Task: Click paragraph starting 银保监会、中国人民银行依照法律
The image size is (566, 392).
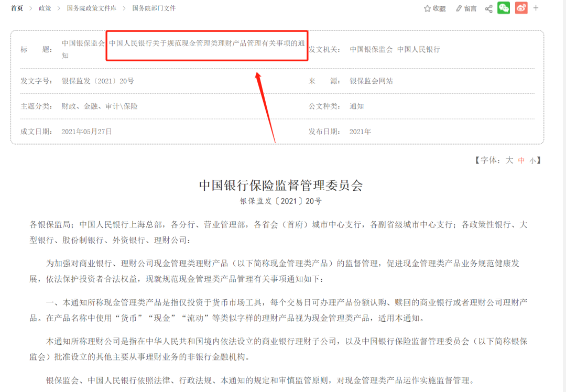Action: (260, 380)
